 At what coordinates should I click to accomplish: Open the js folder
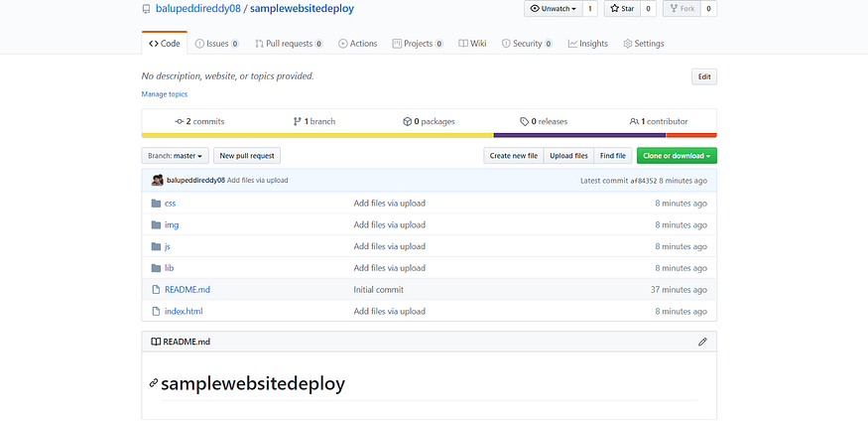point(168,246)
